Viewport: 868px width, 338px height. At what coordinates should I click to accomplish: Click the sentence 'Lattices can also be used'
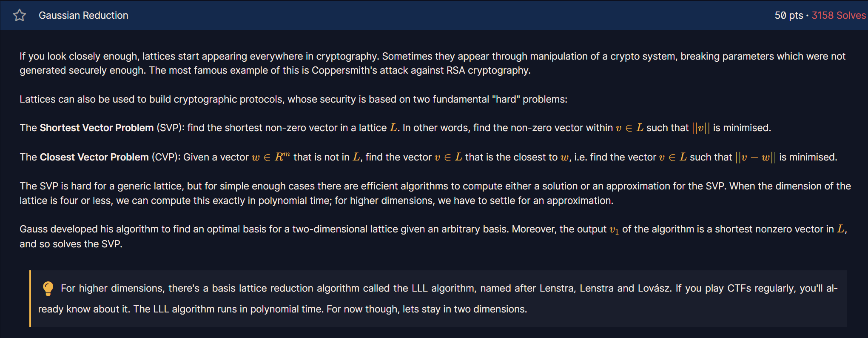coord(293,99)
